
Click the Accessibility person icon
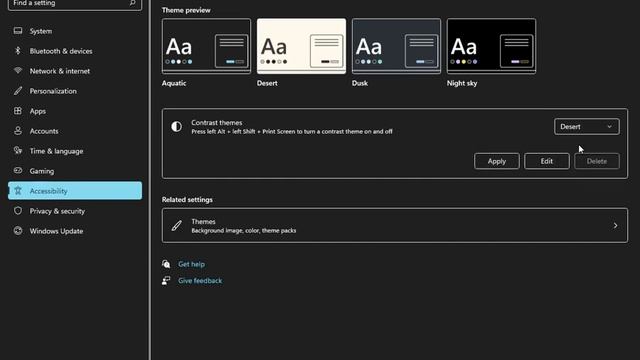[x=18, y=191]
